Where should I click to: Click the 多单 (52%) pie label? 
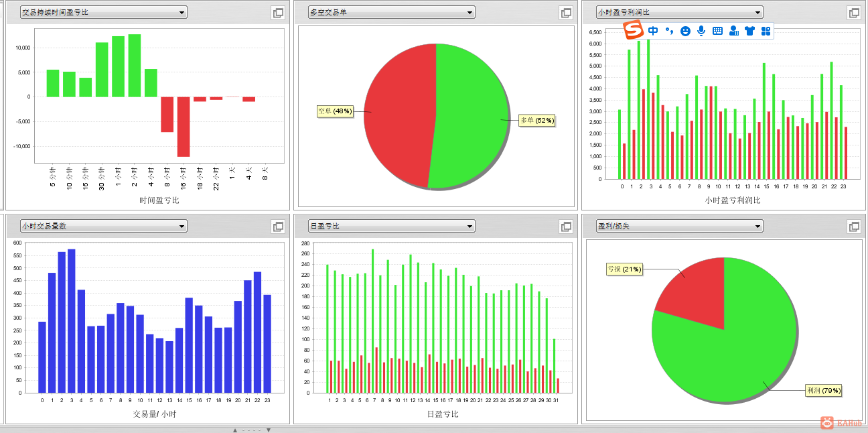click(537, 121)
